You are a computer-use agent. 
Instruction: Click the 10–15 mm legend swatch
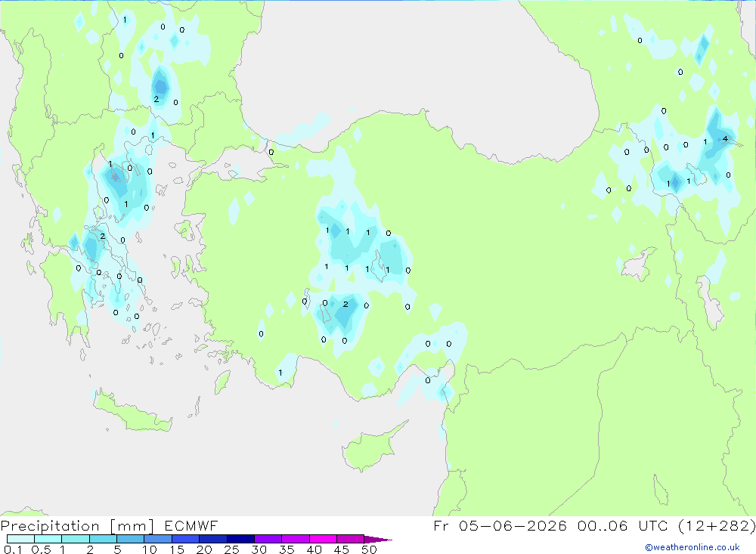tap(158, 539)
